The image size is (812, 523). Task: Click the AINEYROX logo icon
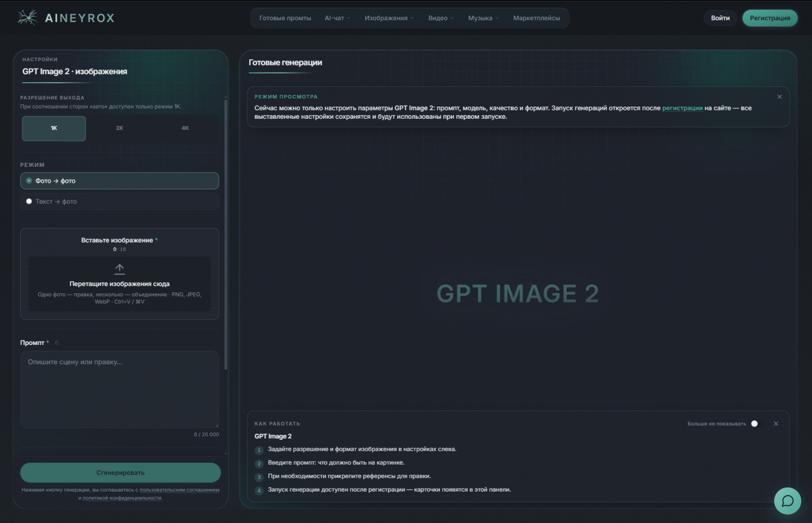[x=27, y=18]
